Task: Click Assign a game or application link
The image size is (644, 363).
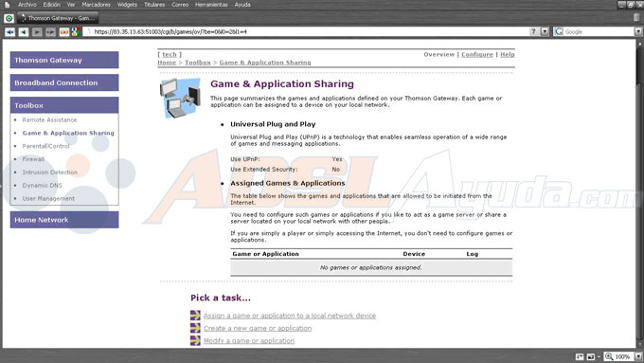Action: coord(290,316)
